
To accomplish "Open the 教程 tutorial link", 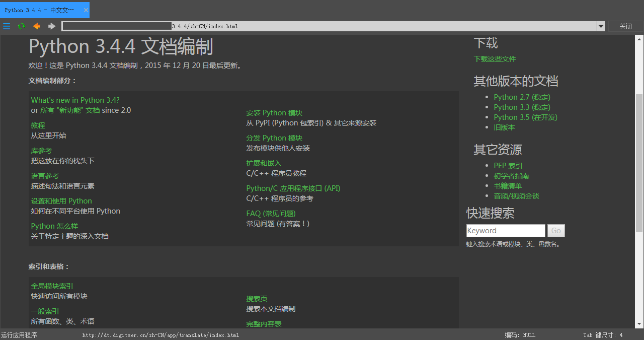I will tap(37, 125).
